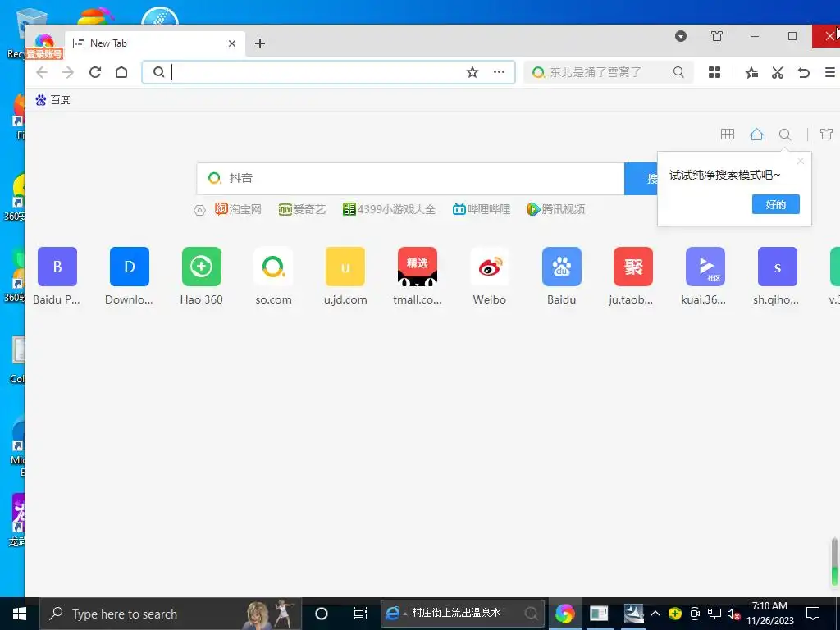This screenshot has height=630, width=840.
Task: Focus the 抖音 search input field
Action: click(x=411, y=179)
